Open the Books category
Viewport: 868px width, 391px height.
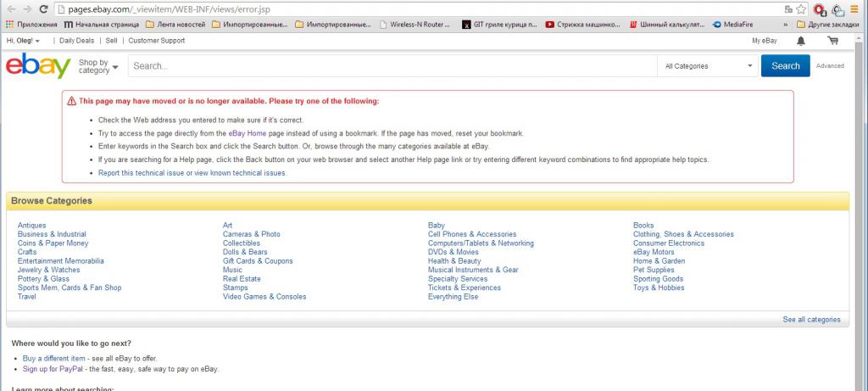(643, 226)
